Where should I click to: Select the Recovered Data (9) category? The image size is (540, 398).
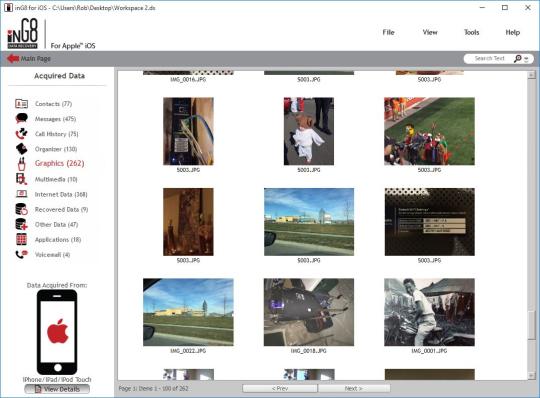click(x=61, y=209)
